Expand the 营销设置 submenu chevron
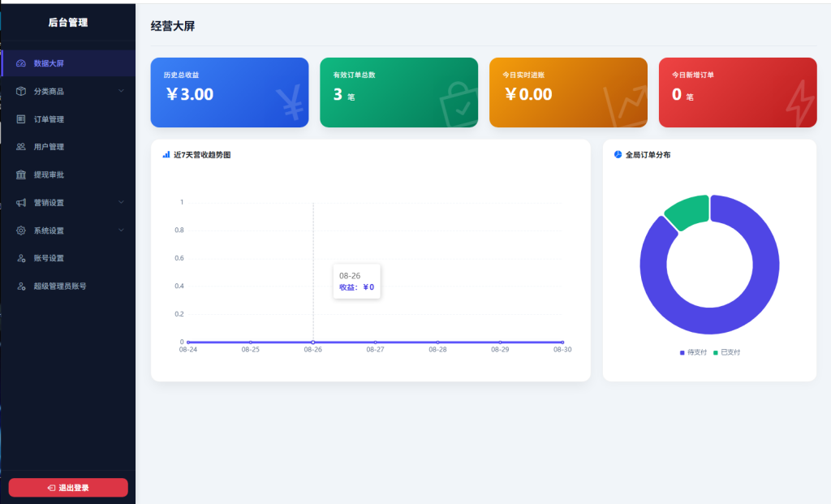The height and width of the screenshot is (504, 831). [x=121, y=202]
